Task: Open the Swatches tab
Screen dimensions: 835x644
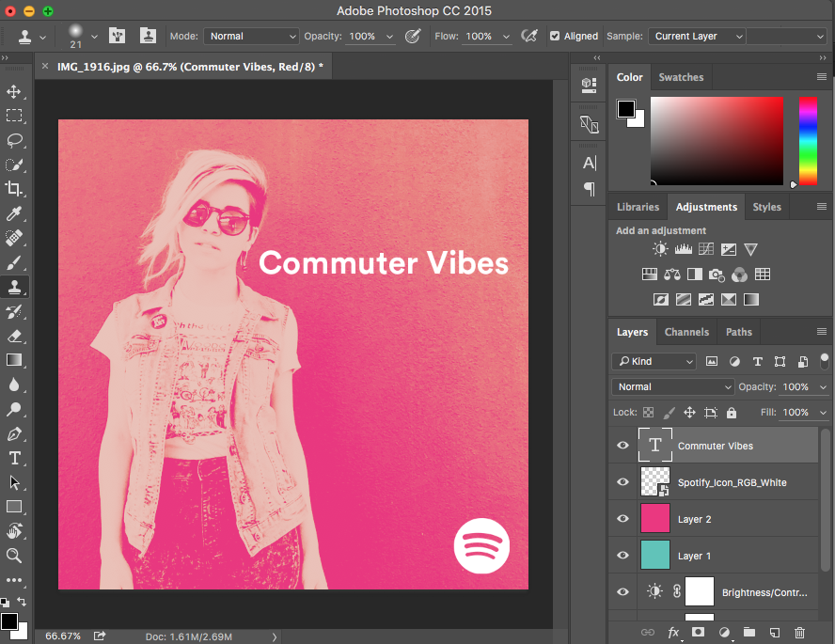Action: coord(681,77)
